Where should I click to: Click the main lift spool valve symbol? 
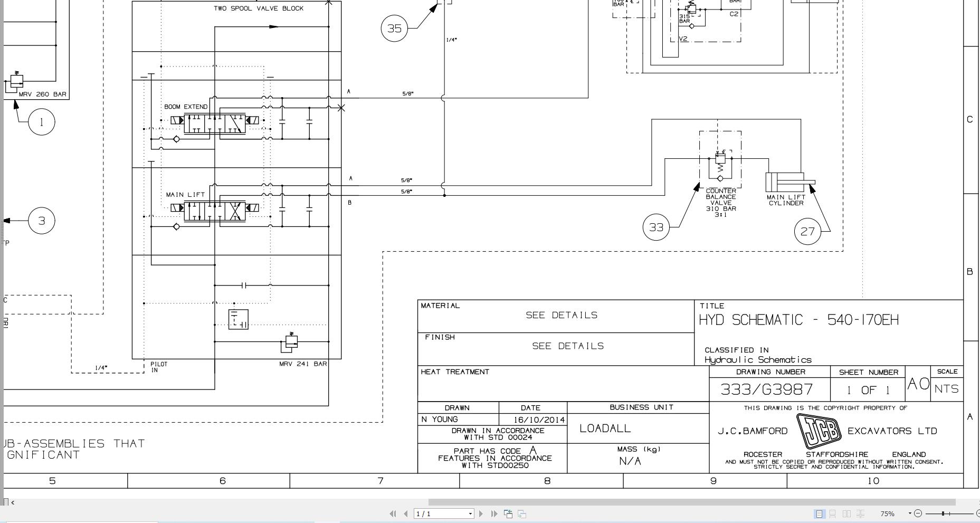coord(215,211)
